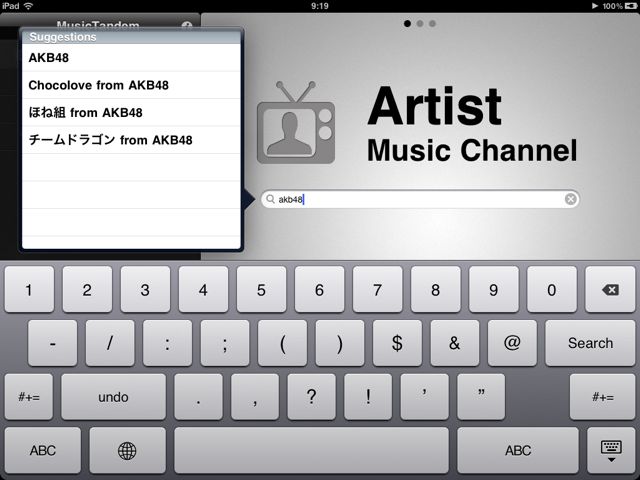The image size is (640, 480).
Task: Tap the exclamation mark key
Action: [x=368, y=397]
